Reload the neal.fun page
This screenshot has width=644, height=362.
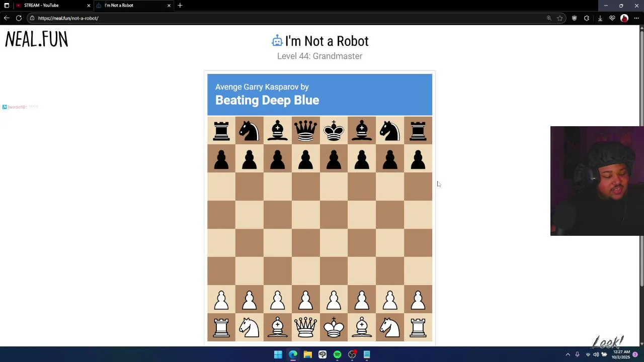[x=19, y=18]
